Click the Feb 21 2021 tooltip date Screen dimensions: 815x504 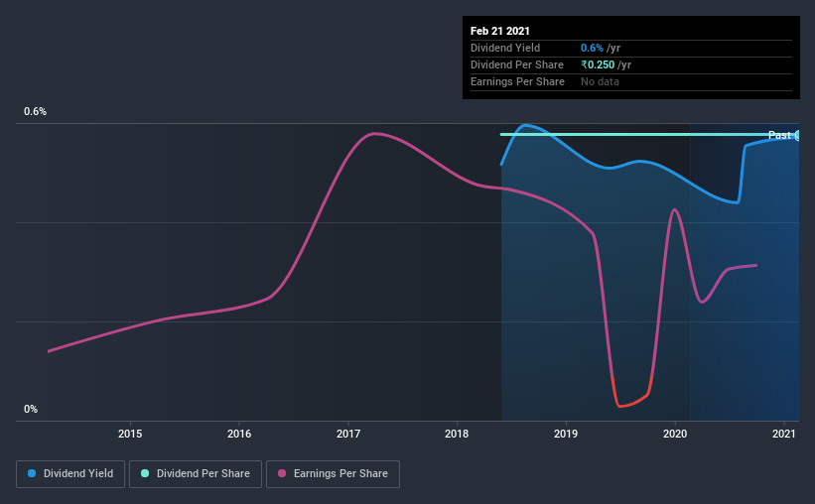(500, 31)
